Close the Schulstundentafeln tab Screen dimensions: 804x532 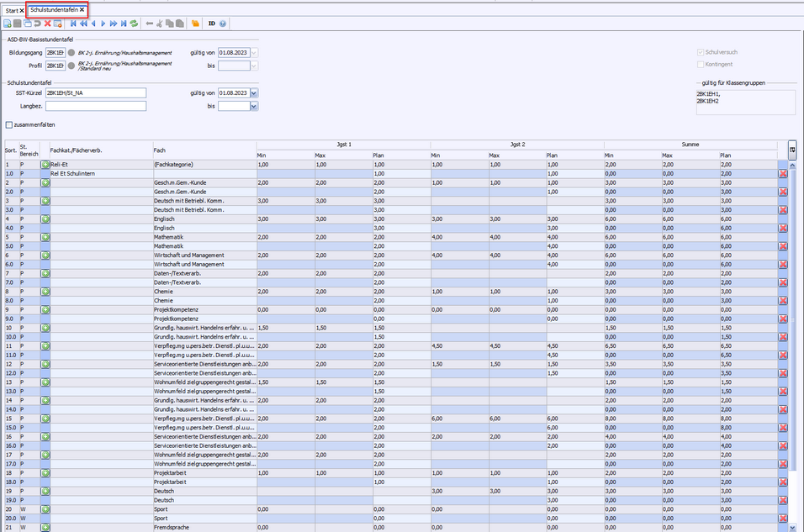(x=82, y=10)
